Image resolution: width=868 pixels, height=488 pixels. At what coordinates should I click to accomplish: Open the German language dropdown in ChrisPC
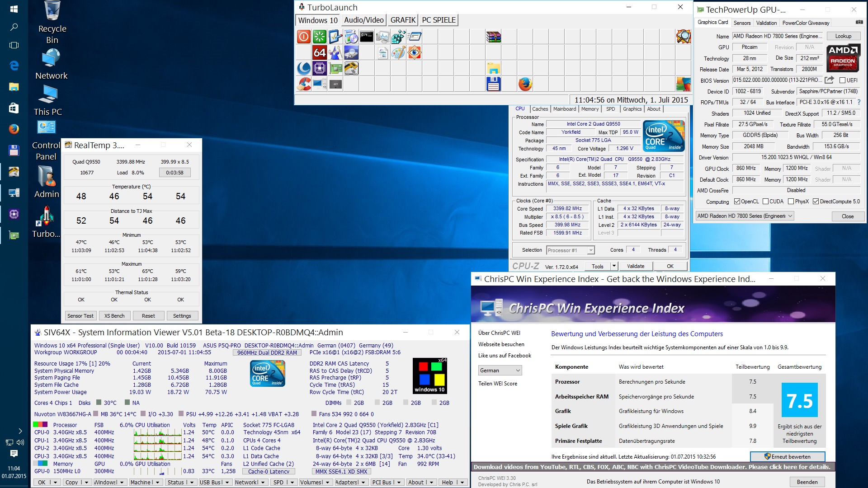[500, 371]
